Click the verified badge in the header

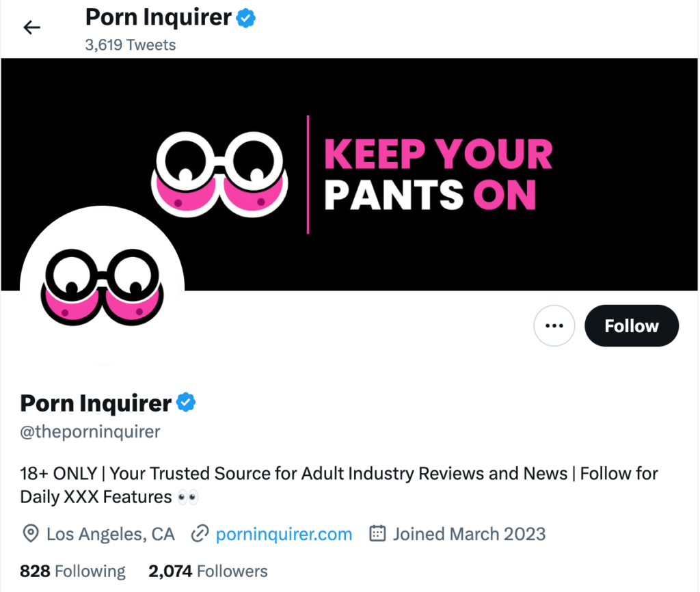click(246, 18)
